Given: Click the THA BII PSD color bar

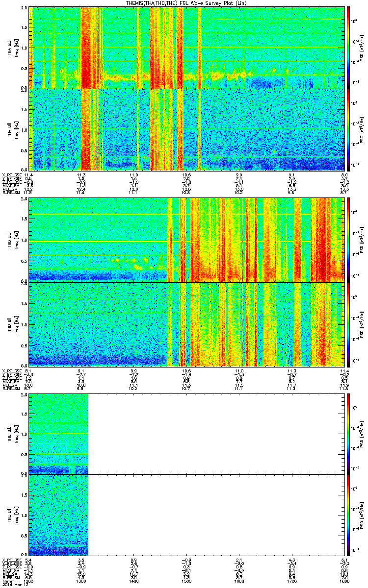Looking at the screenshot, I should point(348,129).
